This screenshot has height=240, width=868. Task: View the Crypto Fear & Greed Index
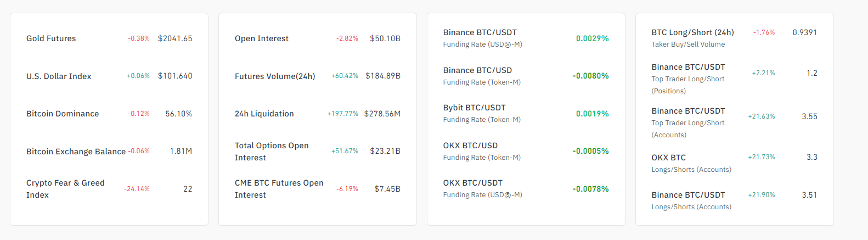click(65, 189)
